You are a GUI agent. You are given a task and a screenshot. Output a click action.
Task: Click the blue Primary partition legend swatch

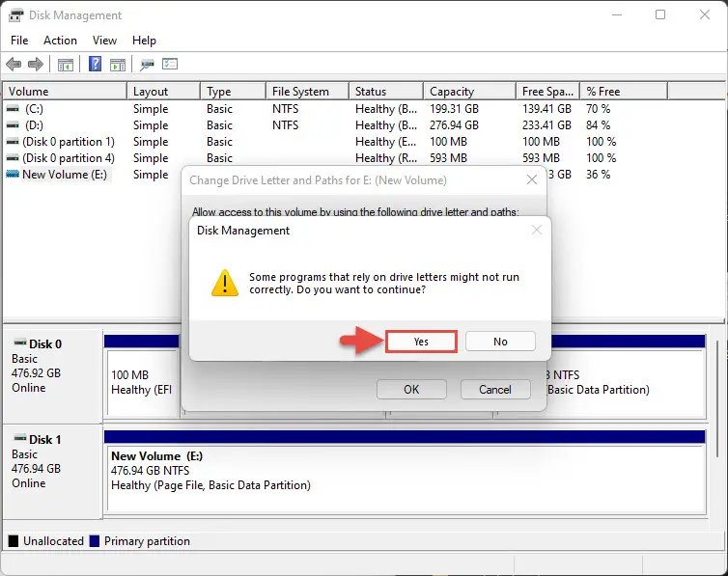tap(95, 541)
